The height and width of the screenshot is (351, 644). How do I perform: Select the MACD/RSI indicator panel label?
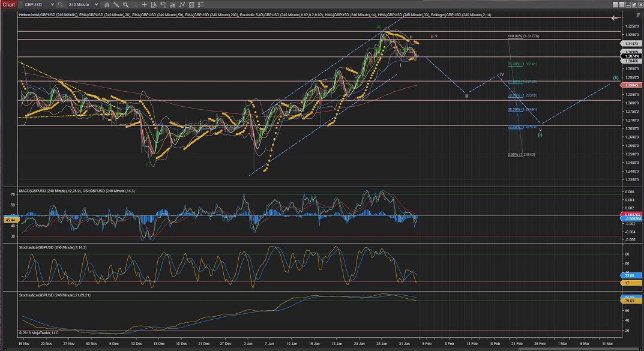coord(77,191)
